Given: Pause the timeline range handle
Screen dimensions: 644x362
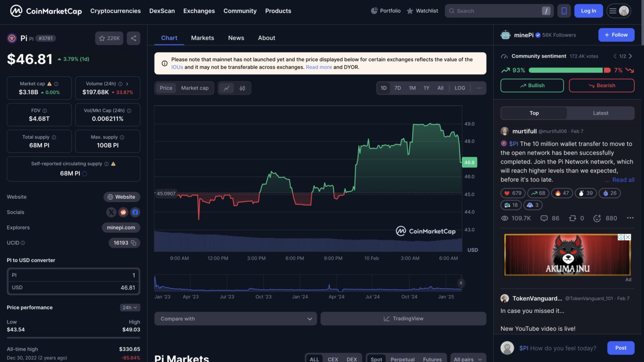Looking at the screenshot, I should pos(460,283).
